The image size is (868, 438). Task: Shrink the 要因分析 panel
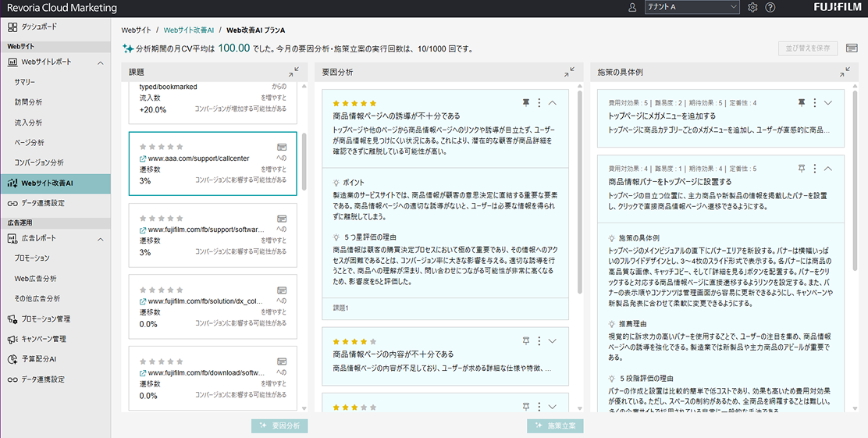[x=569, y=72]
